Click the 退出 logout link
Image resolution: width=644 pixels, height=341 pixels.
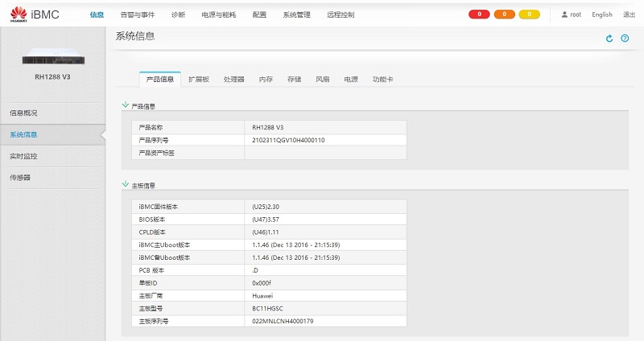point(629,14)
